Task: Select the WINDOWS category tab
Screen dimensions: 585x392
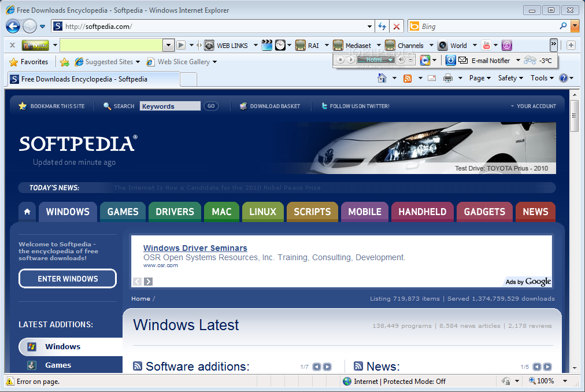Action: click(68, 212)
